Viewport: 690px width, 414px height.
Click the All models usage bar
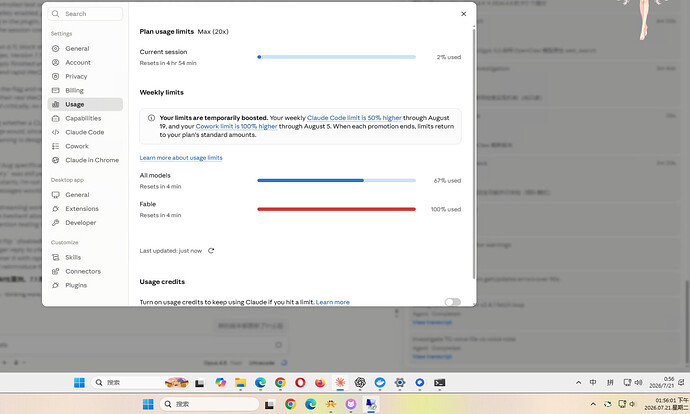click(x=337, y=180)
